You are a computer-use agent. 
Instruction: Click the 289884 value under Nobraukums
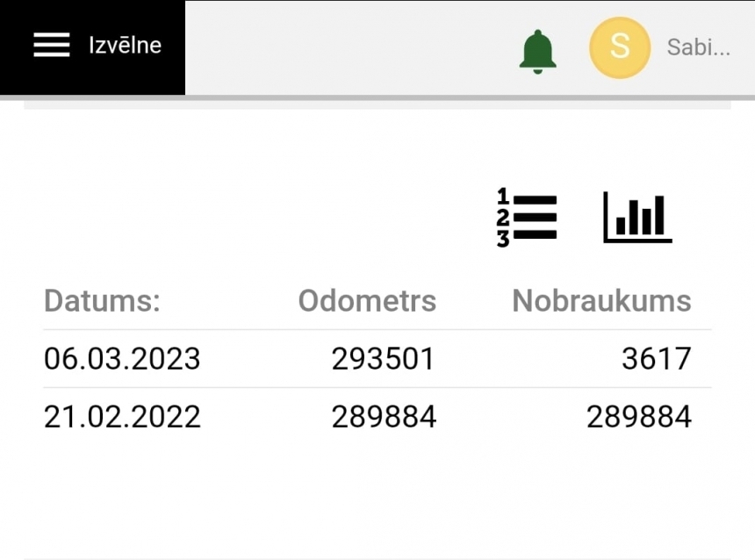(x=638, y=417)
